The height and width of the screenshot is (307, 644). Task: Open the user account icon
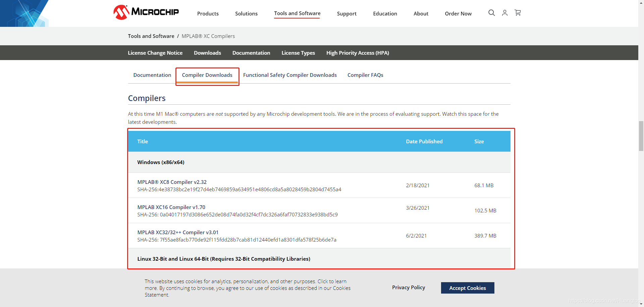click(504, 13)
